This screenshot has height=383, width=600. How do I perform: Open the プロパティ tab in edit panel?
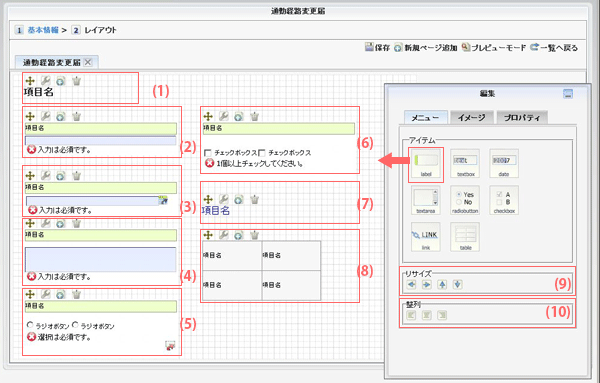point(522,117)
